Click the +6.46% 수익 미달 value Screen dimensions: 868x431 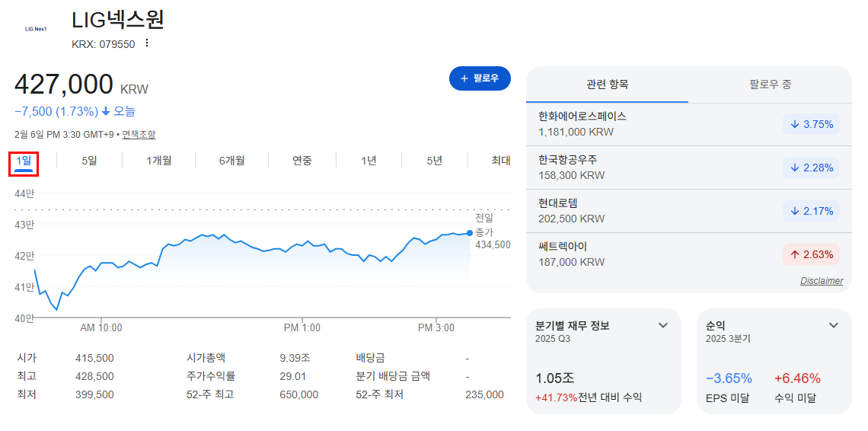pos(797,379)
